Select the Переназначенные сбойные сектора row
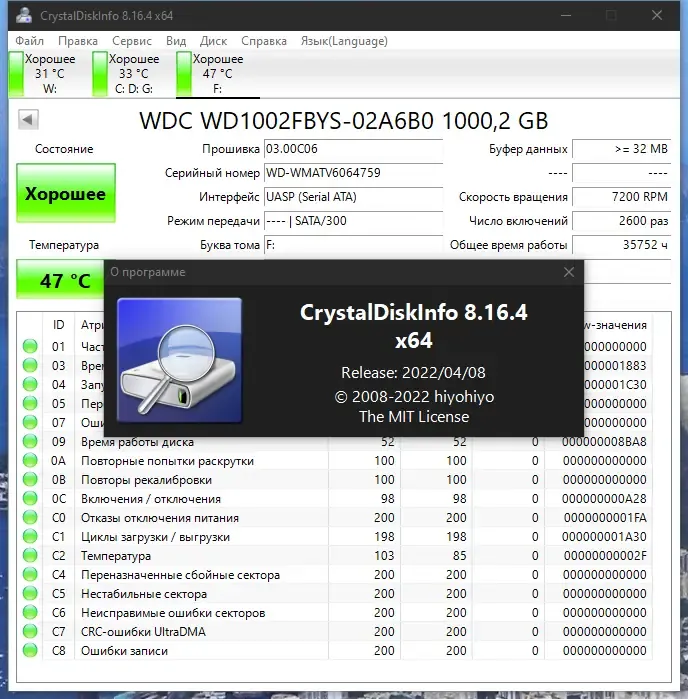 coord(335,575)
